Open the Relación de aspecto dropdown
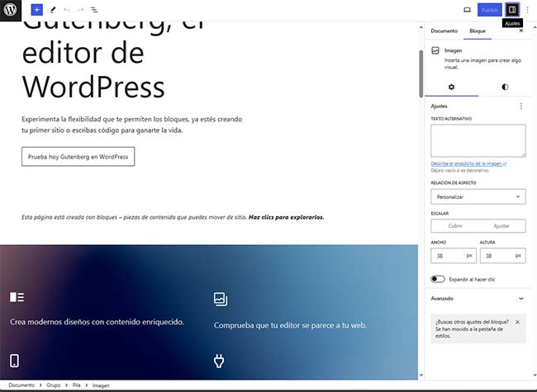Viewport: 537px width, 392px height. [478, 196]
